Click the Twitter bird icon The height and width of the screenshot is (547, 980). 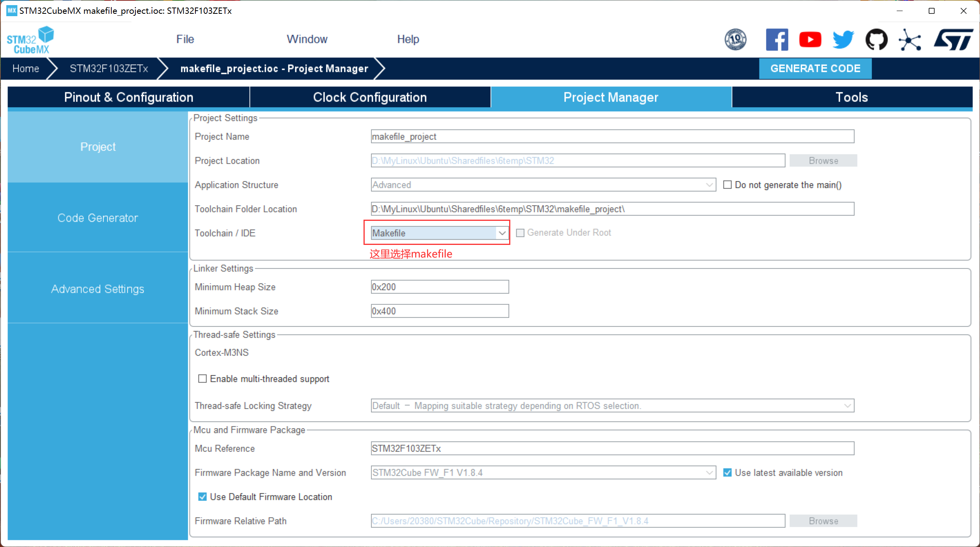[843, 39]
